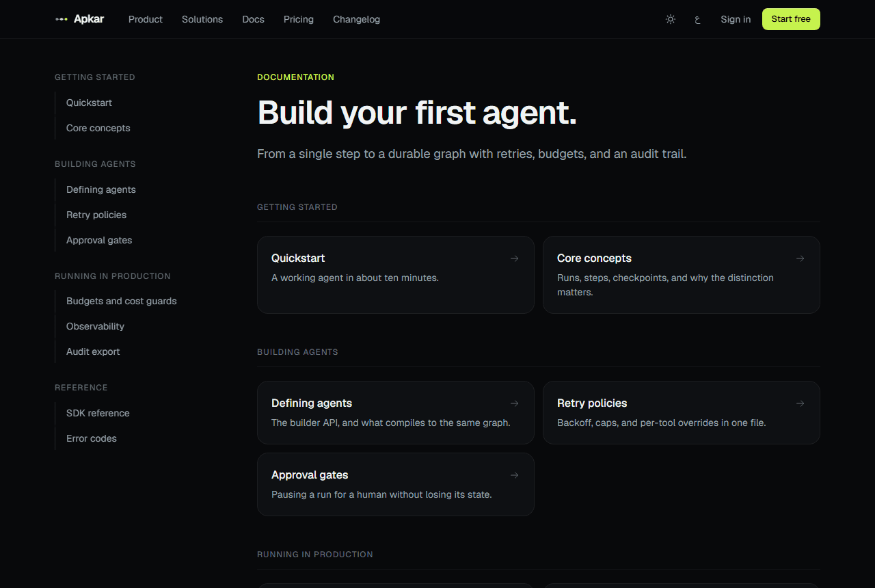
Task: Click the arrow on the Approval gates card
Action: (x=515, y=475)
